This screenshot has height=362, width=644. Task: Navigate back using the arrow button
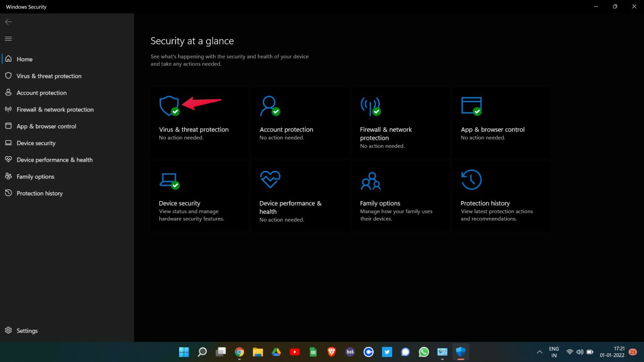click(x=8, y=21)
